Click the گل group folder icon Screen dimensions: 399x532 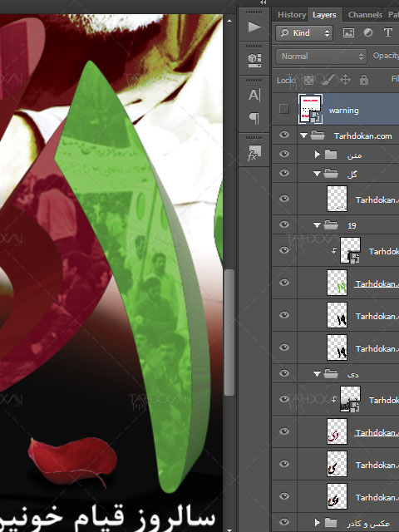[x=331, y=174]
